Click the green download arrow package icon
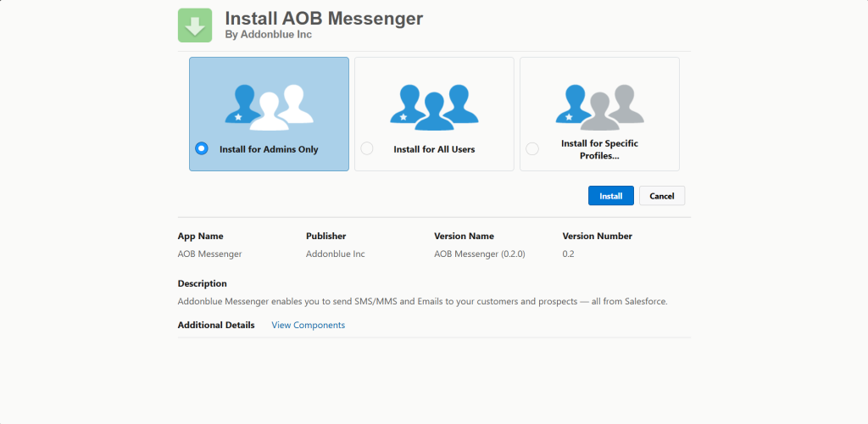The width and height of the screenshot is (868, 424). pyautogui.click(x=195, y=25)
